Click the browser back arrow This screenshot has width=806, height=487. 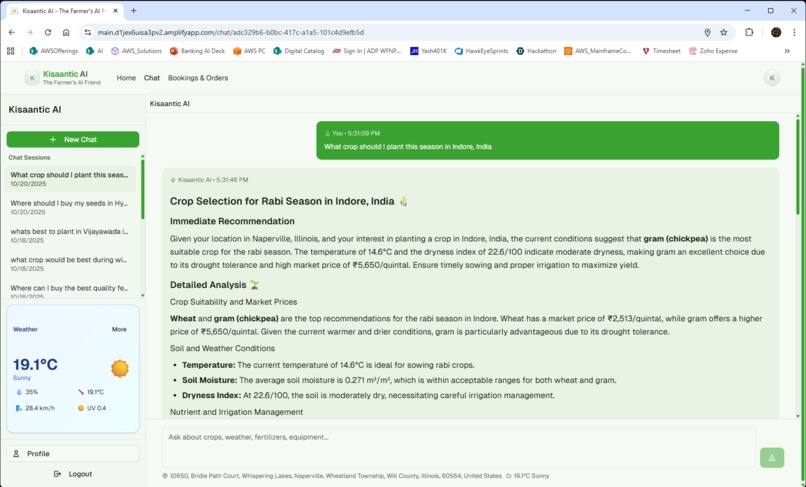(x=12, y=32)
